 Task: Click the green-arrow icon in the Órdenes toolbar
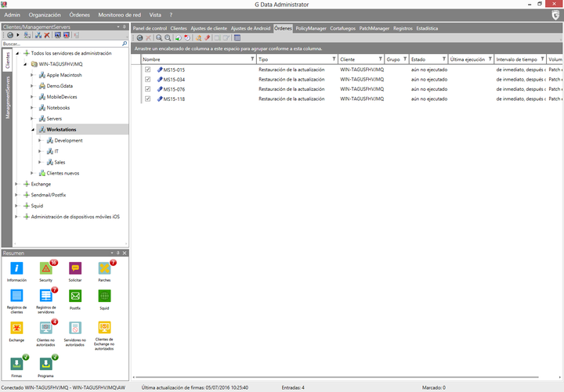178,38
